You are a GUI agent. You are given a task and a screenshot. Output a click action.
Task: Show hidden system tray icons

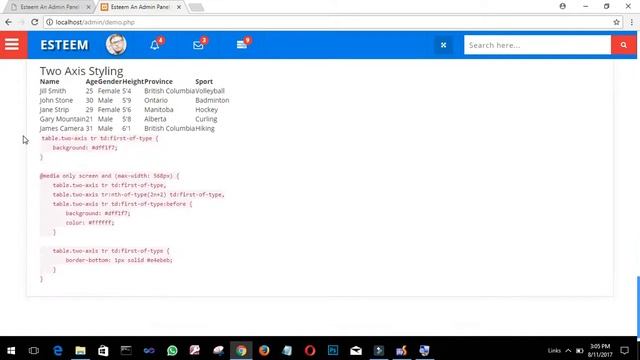pos(568,350)
